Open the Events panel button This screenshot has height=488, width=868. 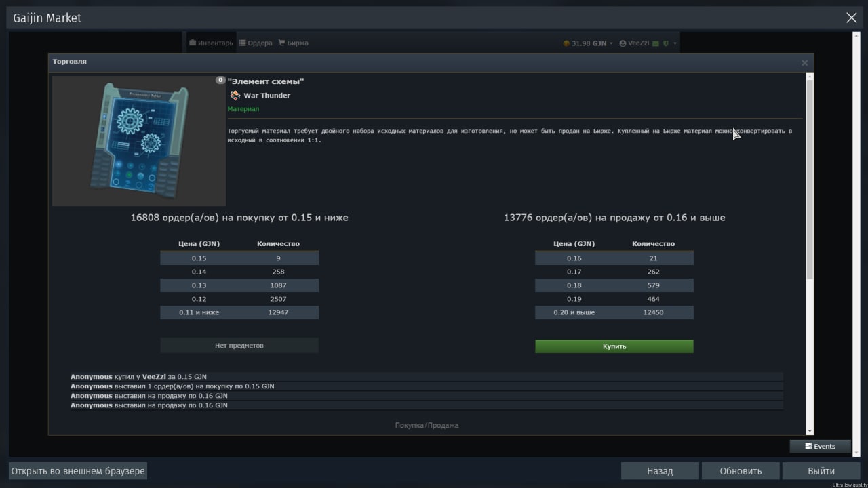[820, 446]
